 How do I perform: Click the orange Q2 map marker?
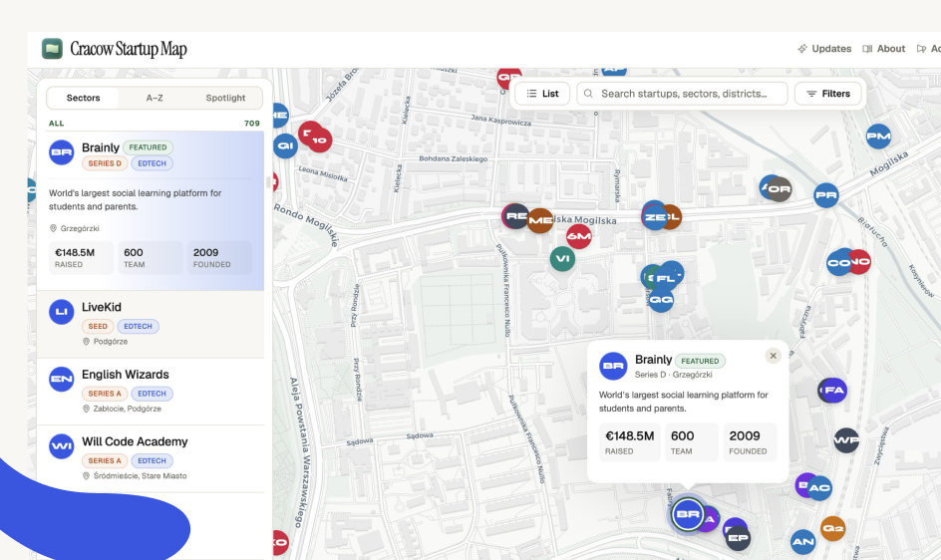pos(833,528)
